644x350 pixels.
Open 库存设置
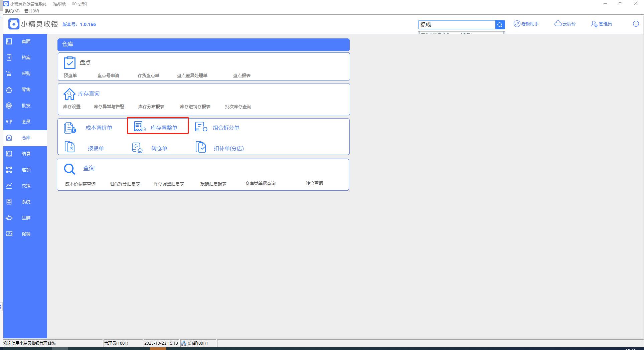point(72,107)
